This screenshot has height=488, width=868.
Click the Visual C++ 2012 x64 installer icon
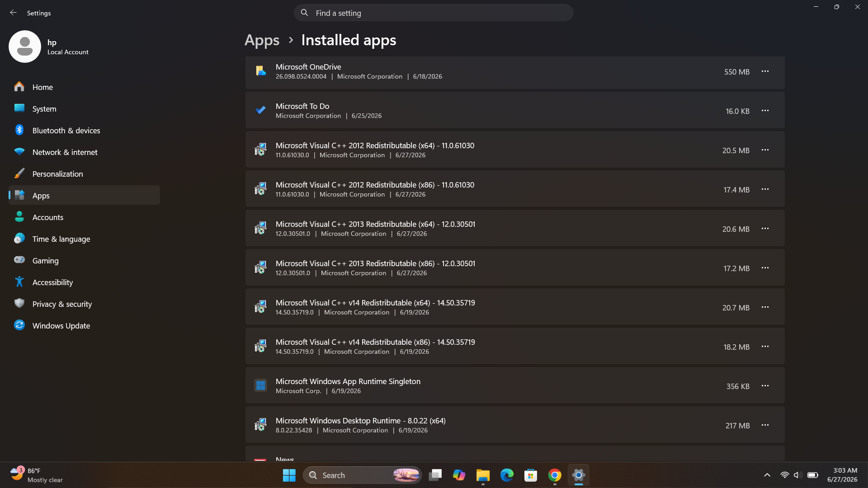260,150
